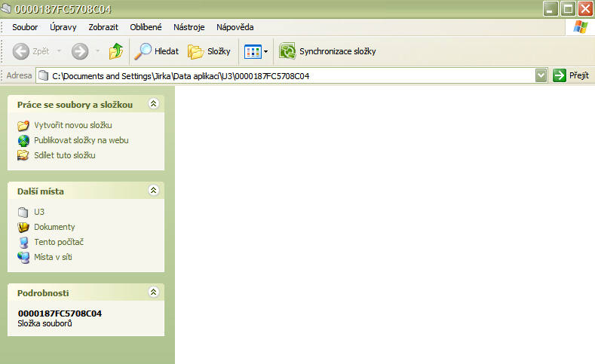Open the Zobrazit menu

point(103,27)
